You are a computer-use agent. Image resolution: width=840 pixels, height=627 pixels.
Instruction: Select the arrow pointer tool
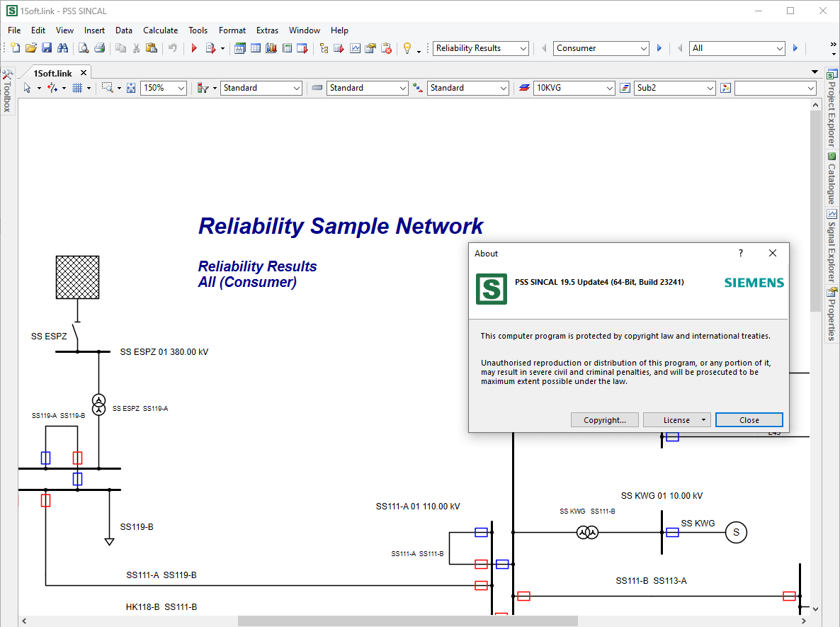pyautogui.click(x=28, y=88)
